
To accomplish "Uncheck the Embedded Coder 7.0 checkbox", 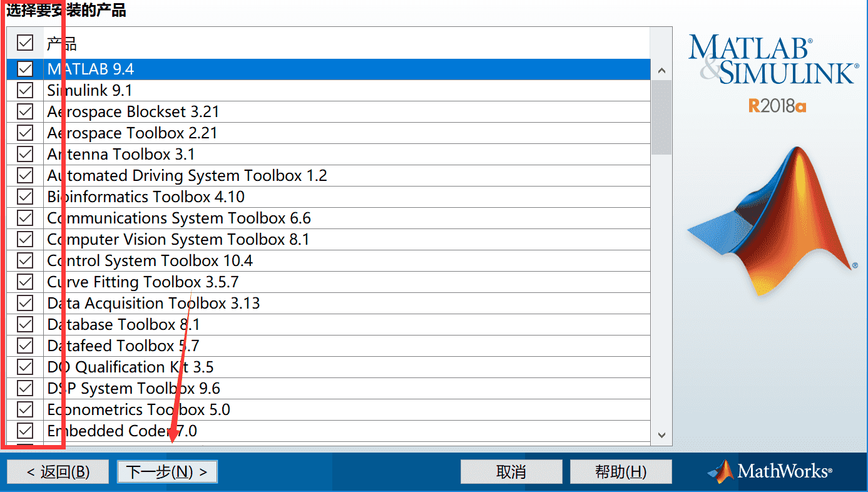I will pyautogui.click(x=25, y=431).
